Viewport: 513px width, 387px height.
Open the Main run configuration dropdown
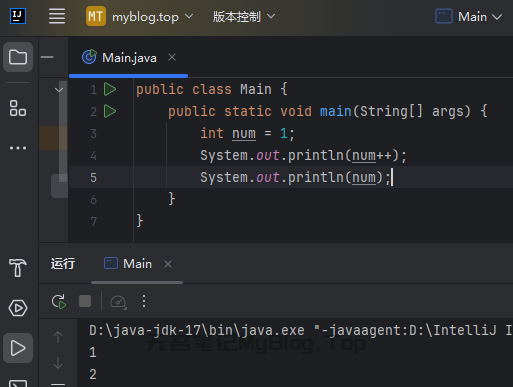tap(469, 16)
